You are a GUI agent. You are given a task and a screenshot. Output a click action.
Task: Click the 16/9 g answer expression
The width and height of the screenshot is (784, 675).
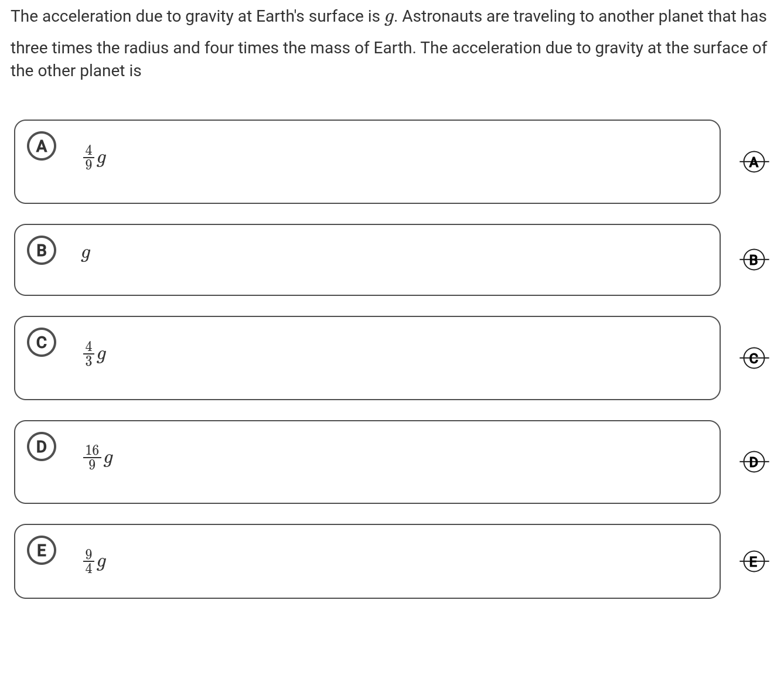(98, 458)
